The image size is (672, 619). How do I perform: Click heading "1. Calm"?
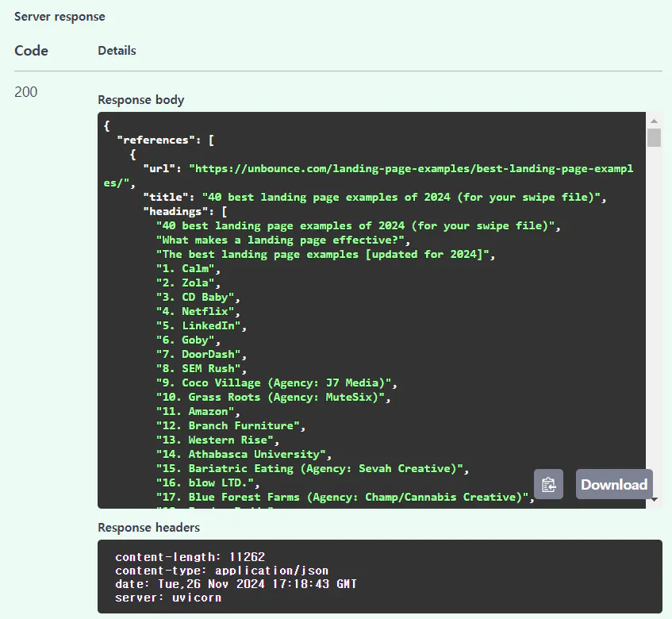click(x=188, y=269)
